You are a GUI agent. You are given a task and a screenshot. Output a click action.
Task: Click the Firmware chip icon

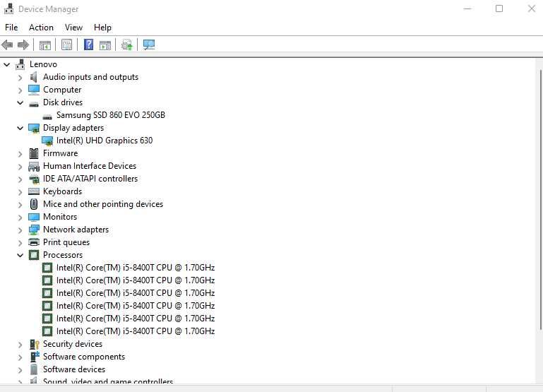coord(34,153)
